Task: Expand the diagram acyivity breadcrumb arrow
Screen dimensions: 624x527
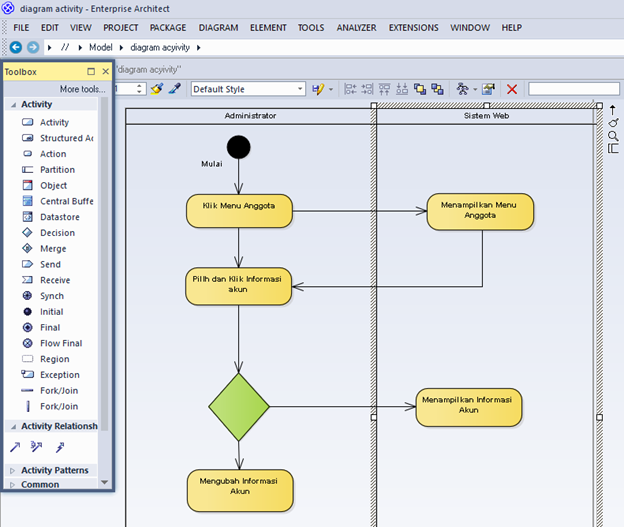Action: click(199, 48)
